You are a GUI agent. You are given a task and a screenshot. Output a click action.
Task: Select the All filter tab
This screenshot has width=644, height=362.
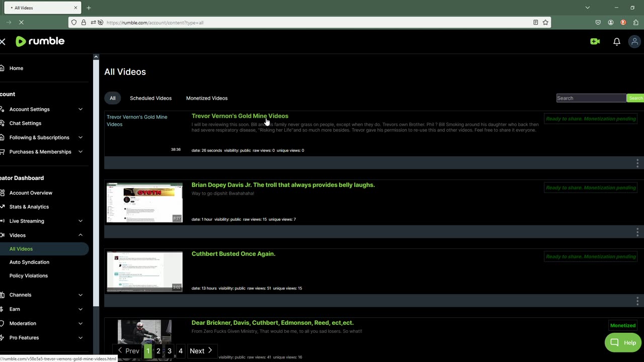coord(113,98)
